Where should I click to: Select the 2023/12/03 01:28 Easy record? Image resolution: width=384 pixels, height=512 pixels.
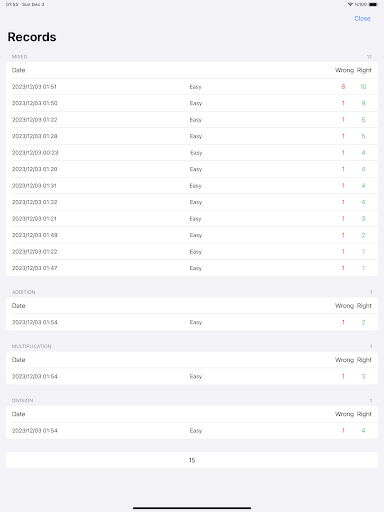192,136
